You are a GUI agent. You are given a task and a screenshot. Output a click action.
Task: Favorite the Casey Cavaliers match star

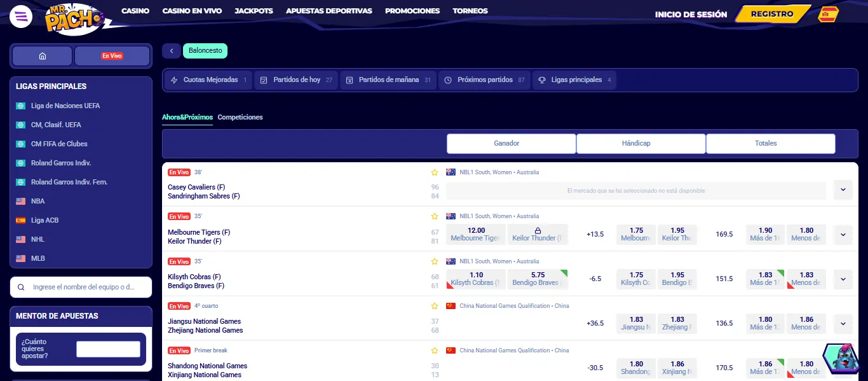[x=435, y=172]
